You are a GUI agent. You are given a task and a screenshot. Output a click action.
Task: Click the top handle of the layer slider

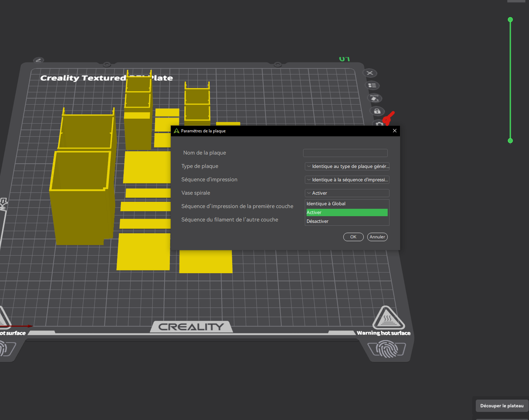[x=510, y=20]
